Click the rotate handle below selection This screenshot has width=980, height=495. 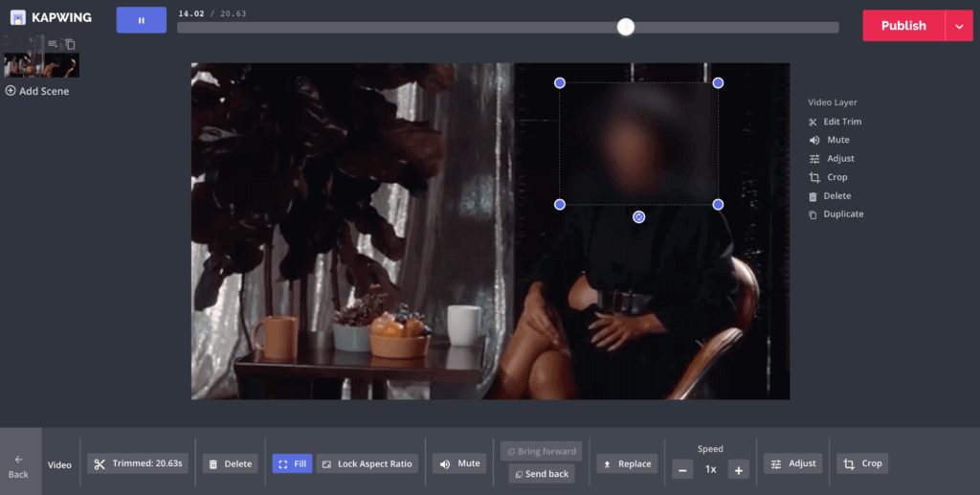pyautogui.click(x=639, y=217)
